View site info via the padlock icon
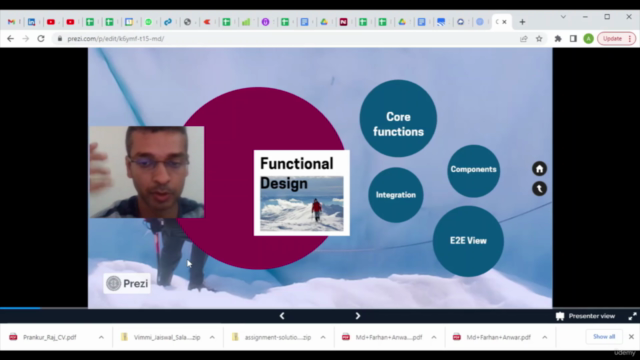Screen dimensions: 640x360 (60, 38)
